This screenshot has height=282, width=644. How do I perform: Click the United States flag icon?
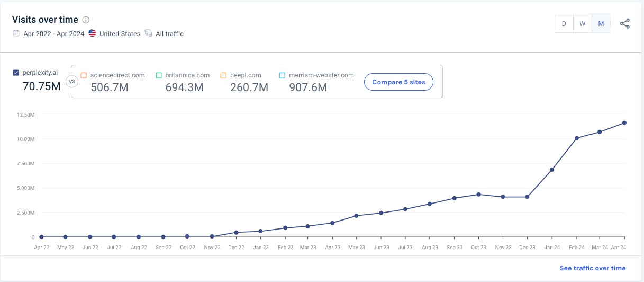click(92, 33)
